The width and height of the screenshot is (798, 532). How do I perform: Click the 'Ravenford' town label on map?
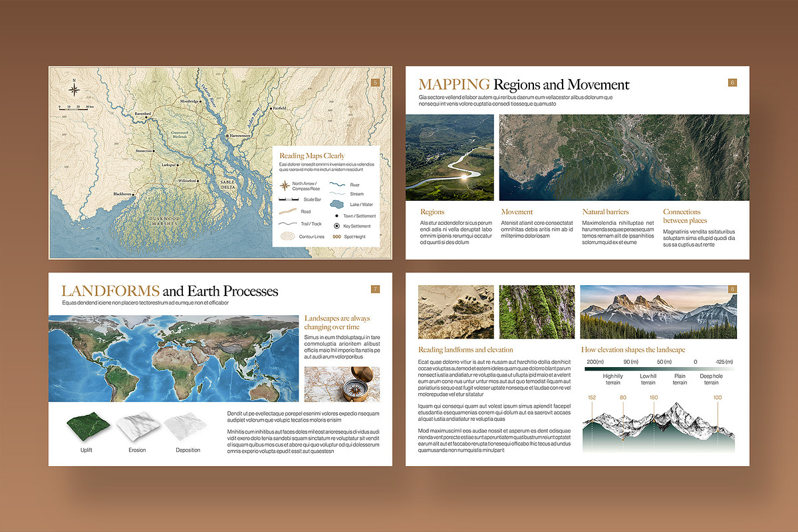(143, 114)
